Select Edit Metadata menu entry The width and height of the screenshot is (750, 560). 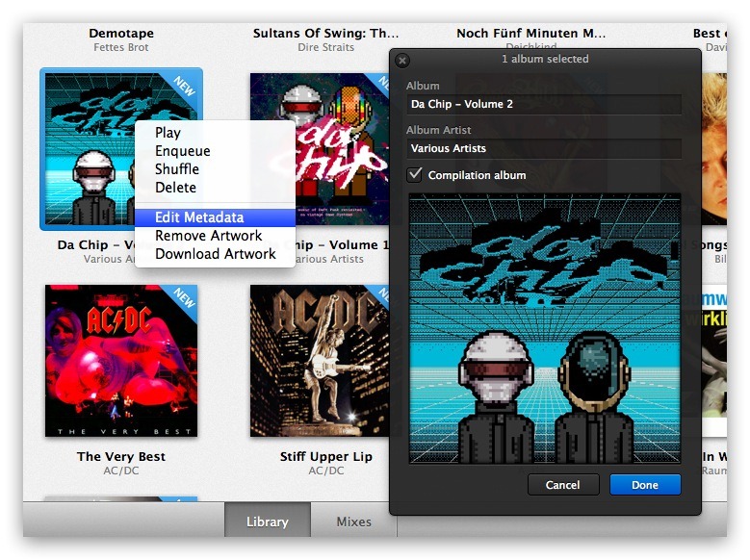point(216,217)
